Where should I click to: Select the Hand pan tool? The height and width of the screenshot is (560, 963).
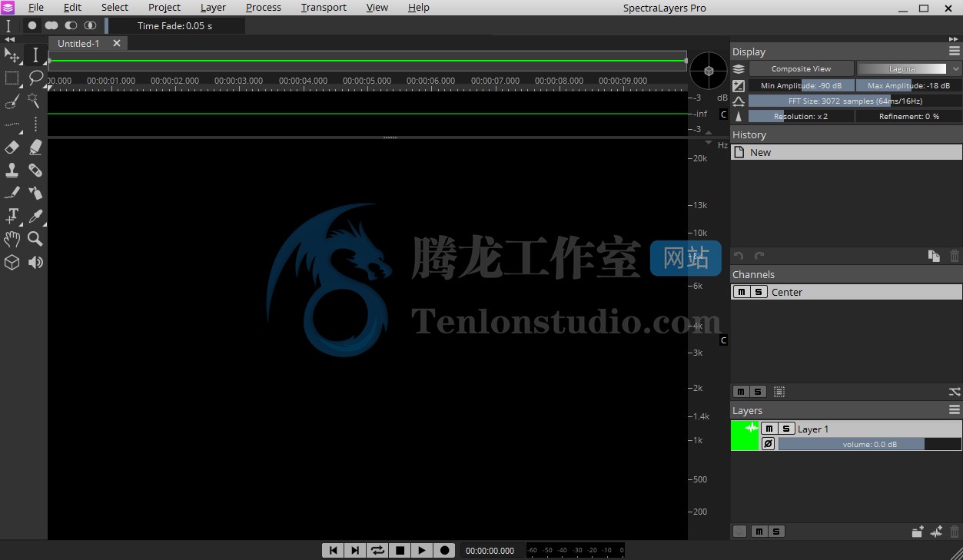click(12, 240)
